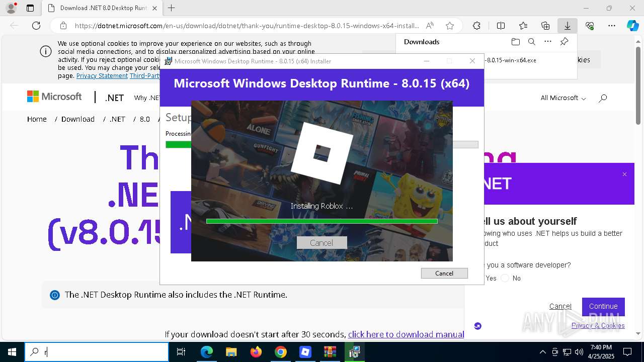Refresh the current page
The height and width of the screenshot is (362, 644).
click(36, 26)
